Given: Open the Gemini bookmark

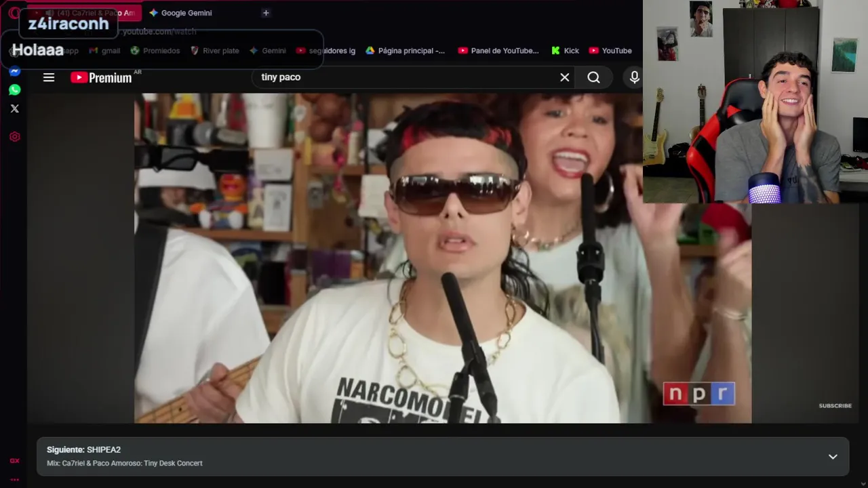Looking at the screenshot, I should (267, 51).
